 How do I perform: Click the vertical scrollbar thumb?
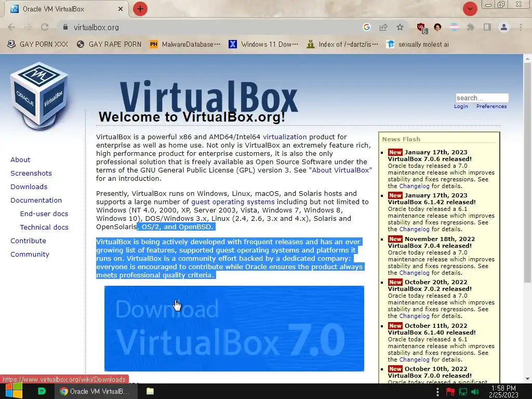(527, 173)
